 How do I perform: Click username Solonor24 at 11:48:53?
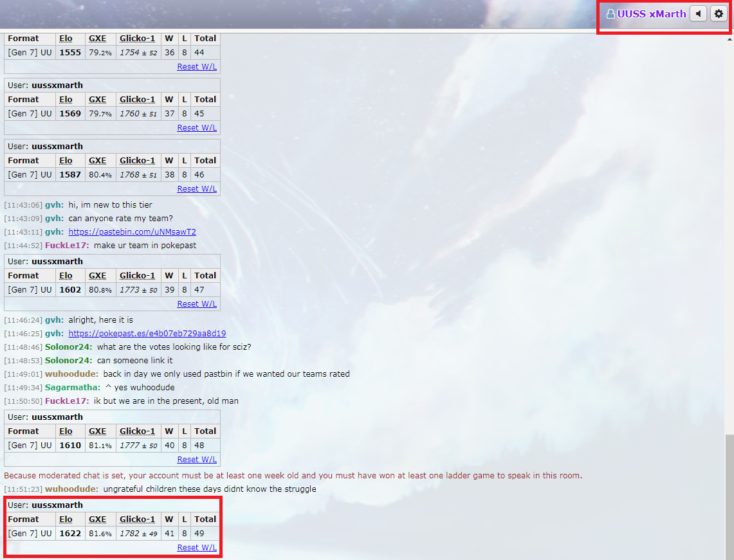click(68, 360)
